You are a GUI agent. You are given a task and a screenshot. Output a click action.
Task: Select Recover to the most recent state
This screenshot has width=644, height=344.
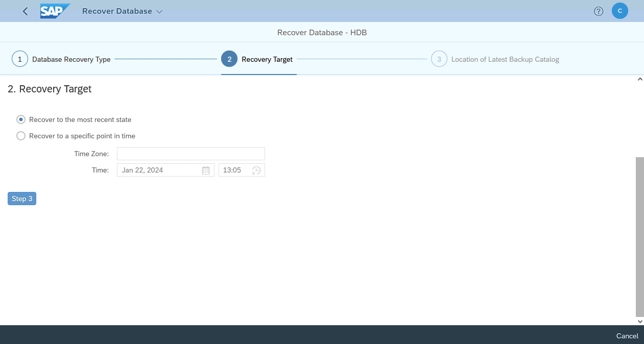pyautogui.click(x=21, y=119)
